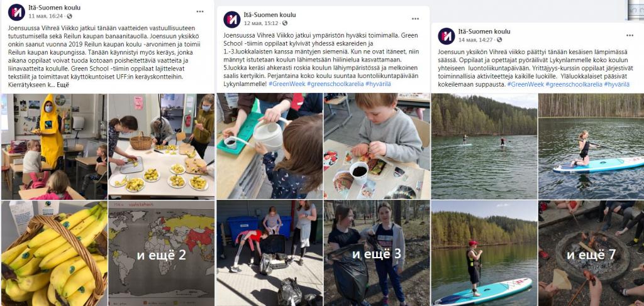This screenshot has width=644, height=306.
Task: Expand the first post's text with Ещё
Action: [62, 85]
